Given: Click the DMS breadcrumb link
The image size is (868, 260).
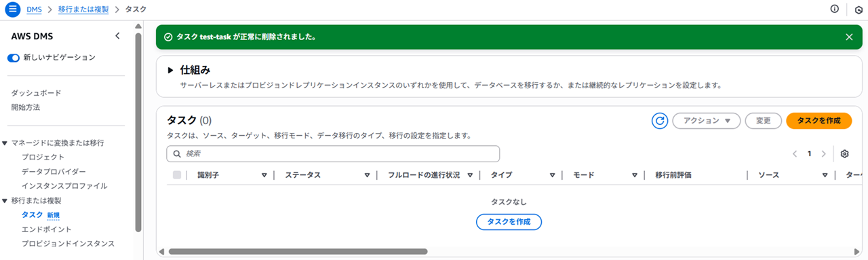Looking at the screenshot, I should coord(35,10).
